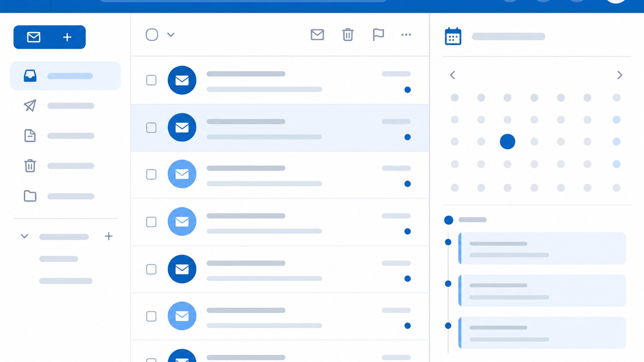This screenshot has width=644, height=362.
Task: Go to the previous month in the calendar
Action: 452,75
